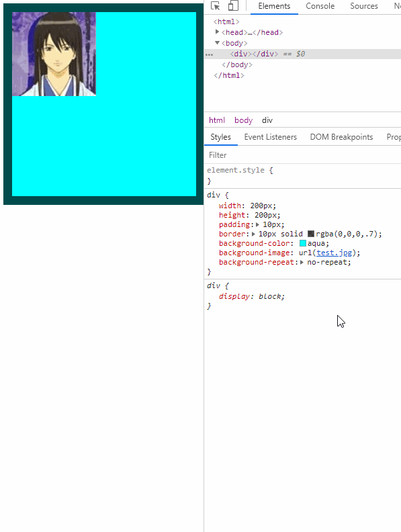Click the display: block user-agent rule
The image size is (401, 532).
[251, 296]
